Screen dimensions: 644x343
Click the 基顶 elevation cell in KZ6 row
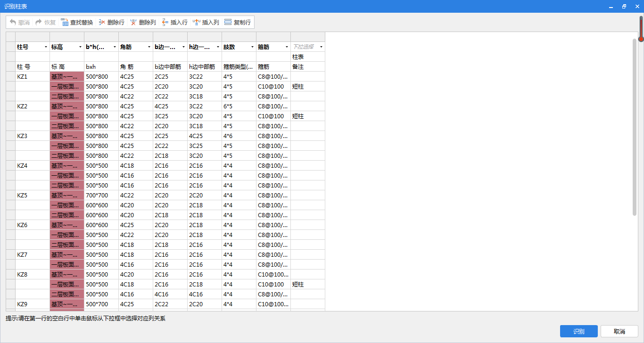point(67,225)
